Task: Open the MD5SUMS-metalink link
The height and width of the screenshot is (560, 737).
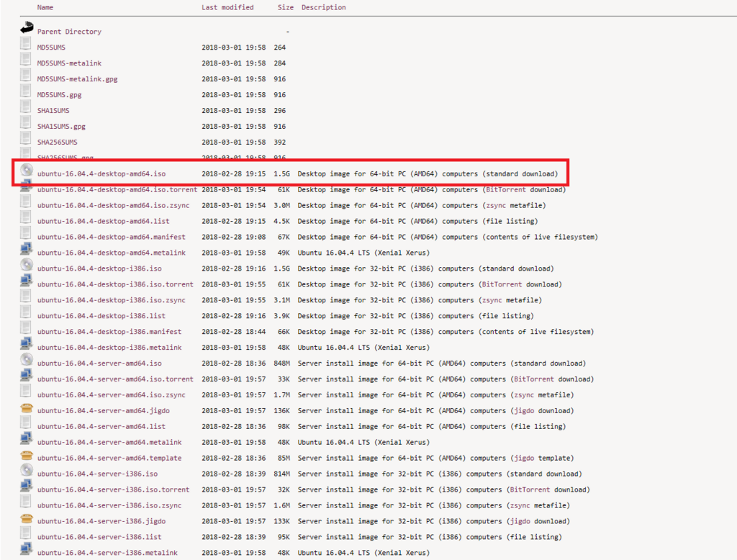Action: [69, 63]
